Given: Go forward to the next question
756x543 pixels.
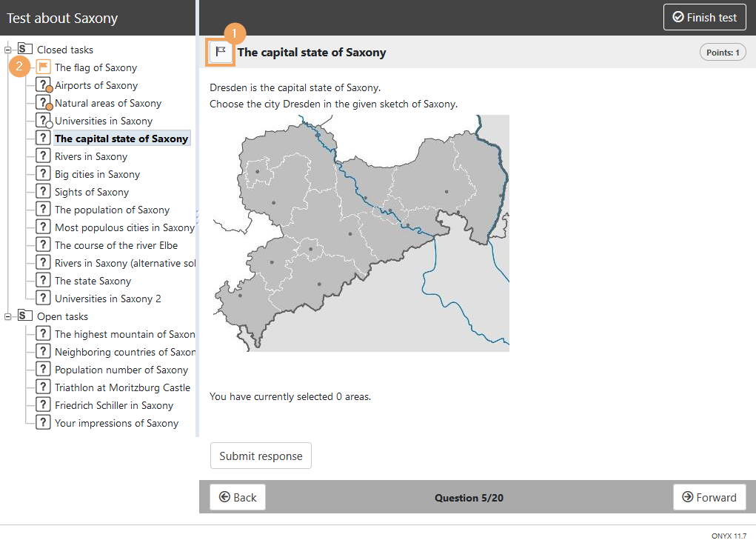Looking at the screenshot, I should 709,498.
